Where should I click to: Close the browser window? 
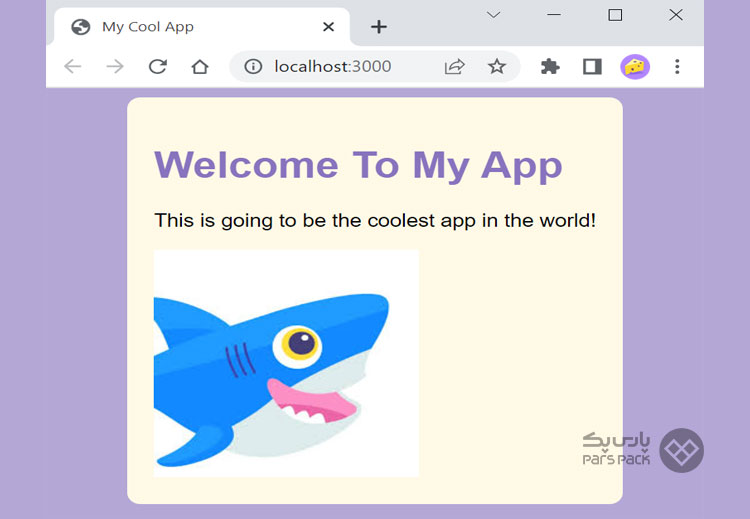point(676,15)
